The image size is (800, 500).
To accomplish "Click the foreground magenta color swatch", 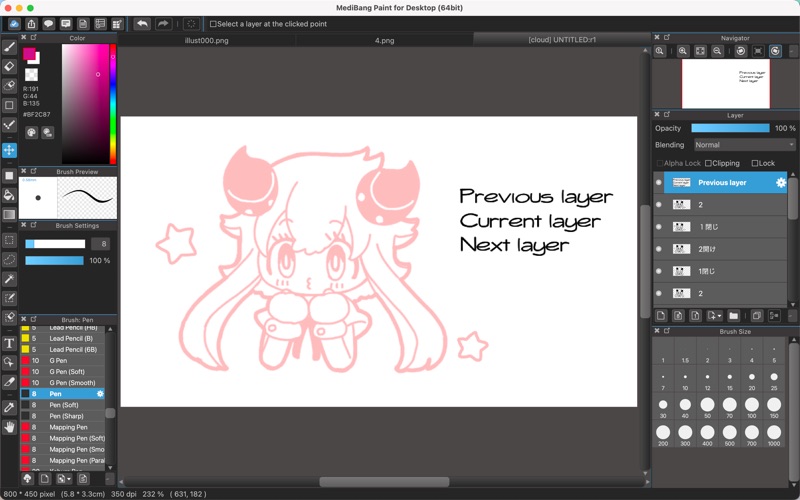I will pos(29,54).
